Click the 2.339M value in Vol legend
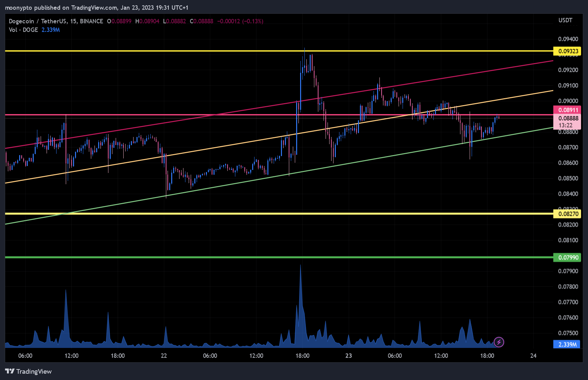 pos(51,30)
